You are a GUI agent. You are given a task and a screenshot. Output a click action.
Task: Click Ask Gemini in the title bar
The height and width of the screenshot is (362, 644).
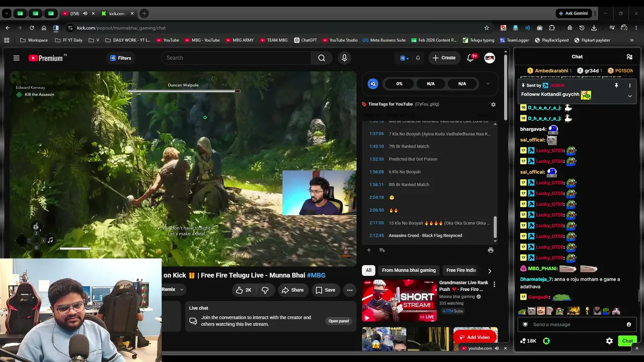pyautogui.click(x=573, y=14)
